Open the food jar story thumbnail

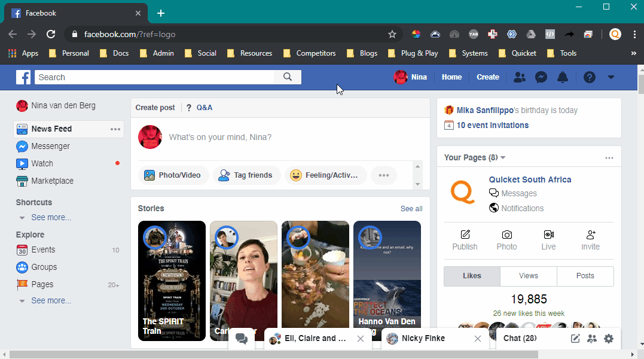(316, 281)
